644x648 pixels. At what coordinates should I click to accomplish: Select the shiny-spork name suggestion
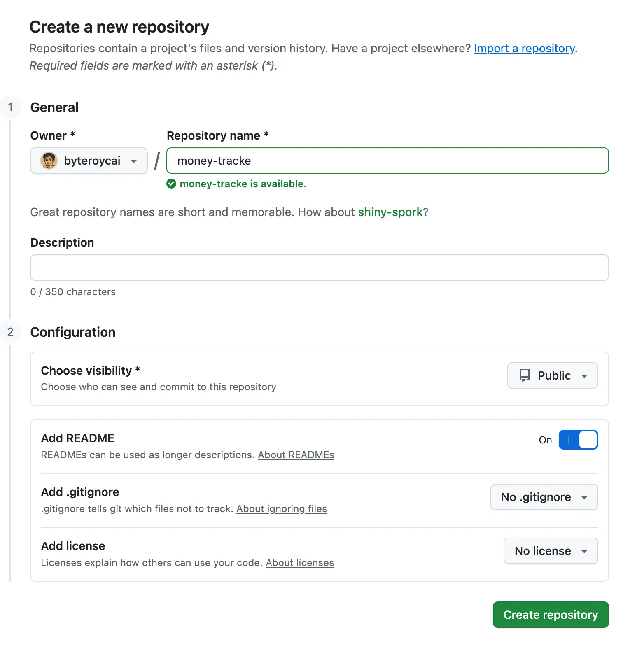pyautogui.click(x=390, y=212)
